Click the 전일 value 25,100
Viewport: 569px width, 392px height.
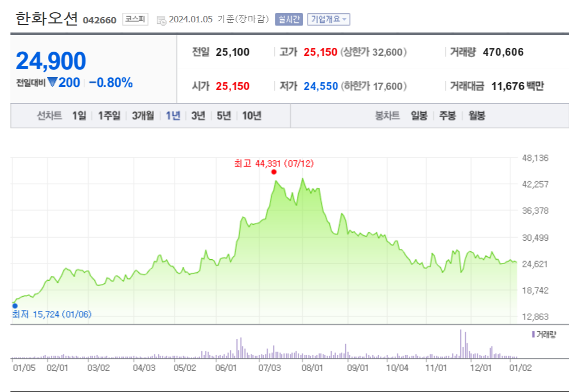(233, 52)
